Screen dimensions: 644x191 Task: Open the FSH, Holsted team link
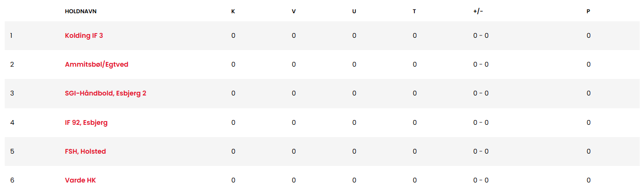coord(85,151)
